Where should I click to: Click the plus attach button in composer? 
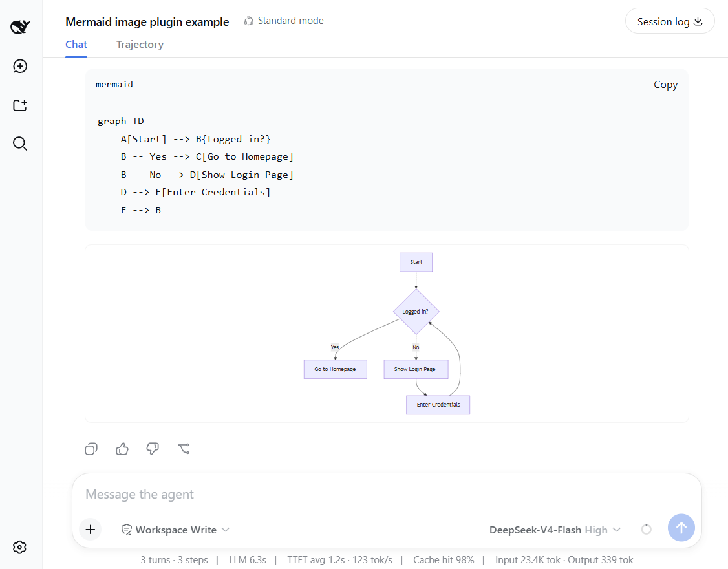(x=91, y=530)
